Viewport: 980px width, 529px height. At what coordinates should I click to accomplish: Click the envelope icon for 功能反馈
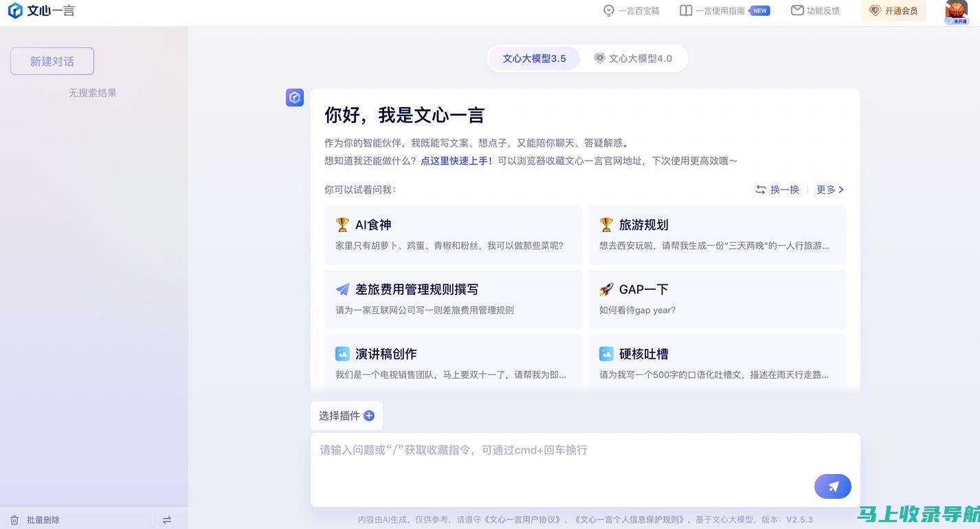click(797, 10)
